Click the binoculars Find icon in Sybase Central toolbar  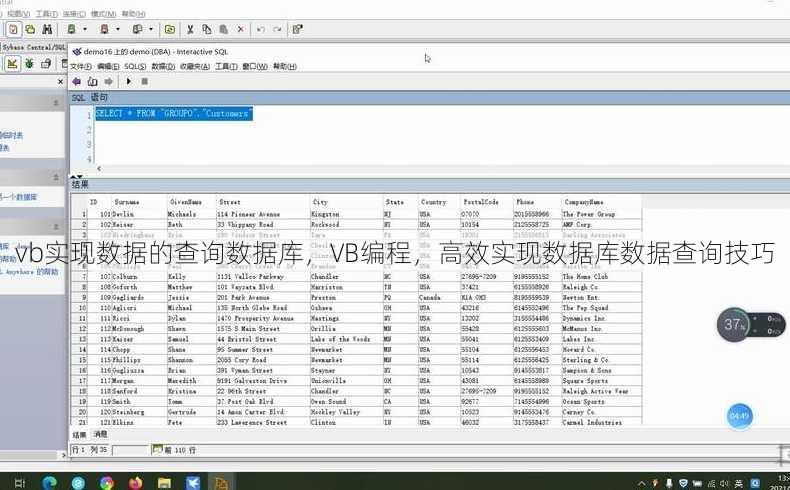pyautogui.click(x=47, y=29)
